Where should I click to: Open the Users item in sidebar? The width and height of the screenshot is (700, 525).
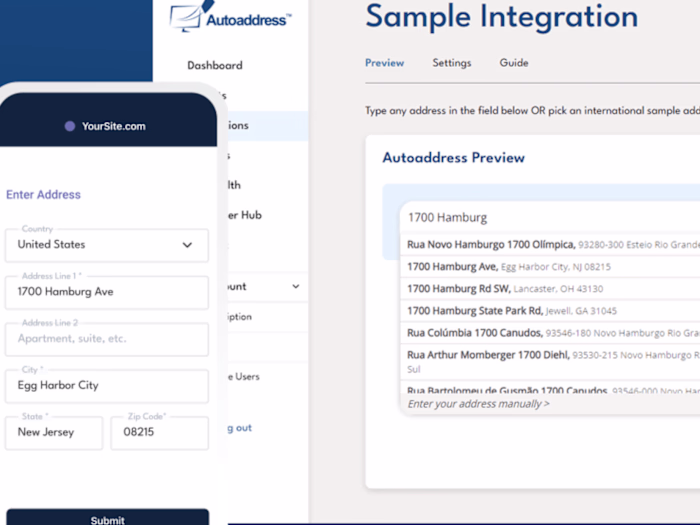[244, 377]
